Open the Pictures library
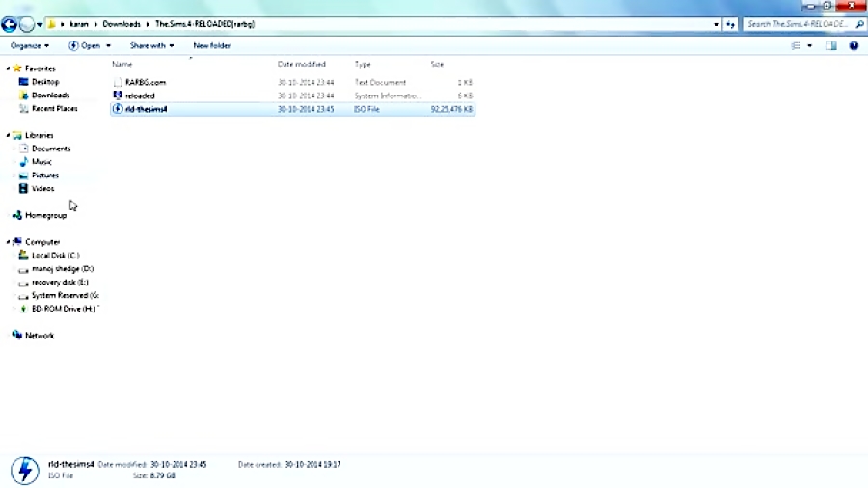 pyautogui.click(x=45, y=176)
